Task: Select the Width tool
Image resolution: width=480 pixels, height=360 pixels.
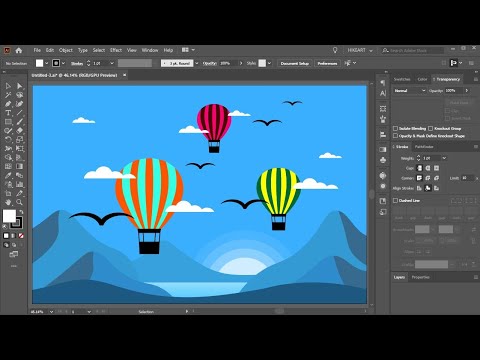Action: (x=8, y=148)
